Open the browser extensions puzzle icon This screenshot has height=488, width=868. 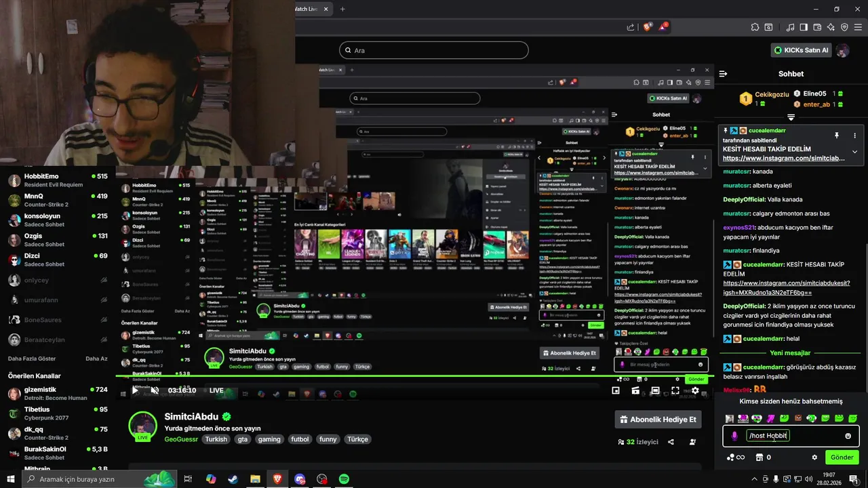pos(755,27)
